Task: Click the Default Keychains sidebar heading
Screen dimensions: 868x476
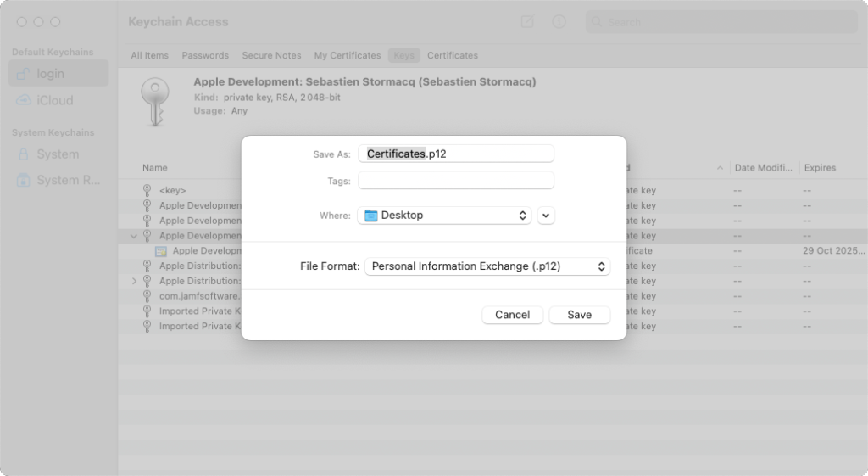Action: click(53, 52)
